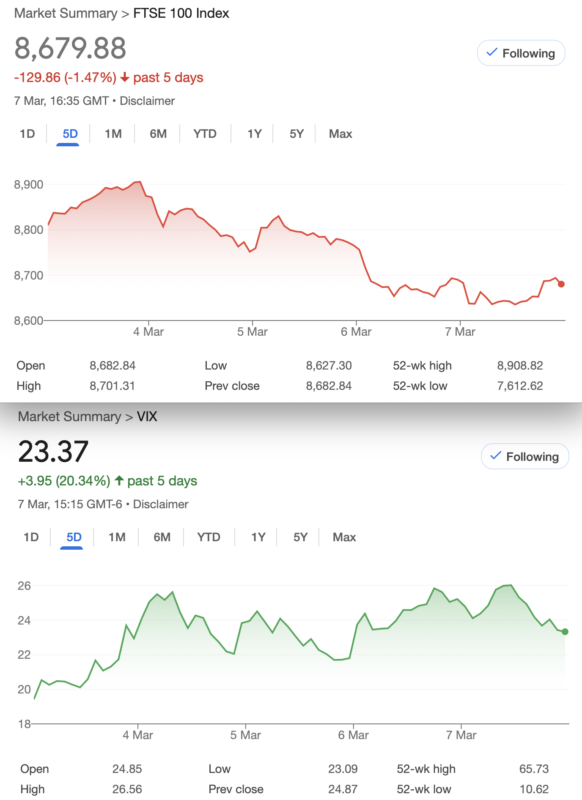Show VIX year-to-date with YTD tab
Screen dimensions: 582x800
(x=209, y=537)
